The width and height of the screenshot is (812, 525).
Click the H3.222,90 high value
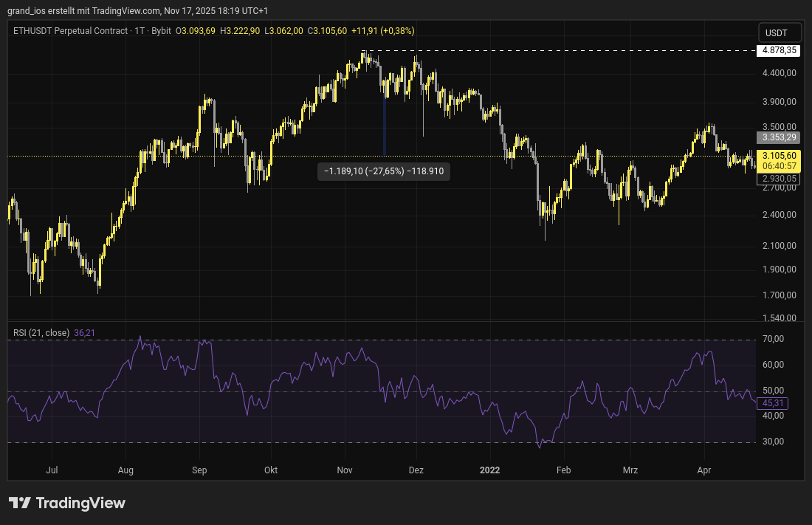click(x=240, y=31)
